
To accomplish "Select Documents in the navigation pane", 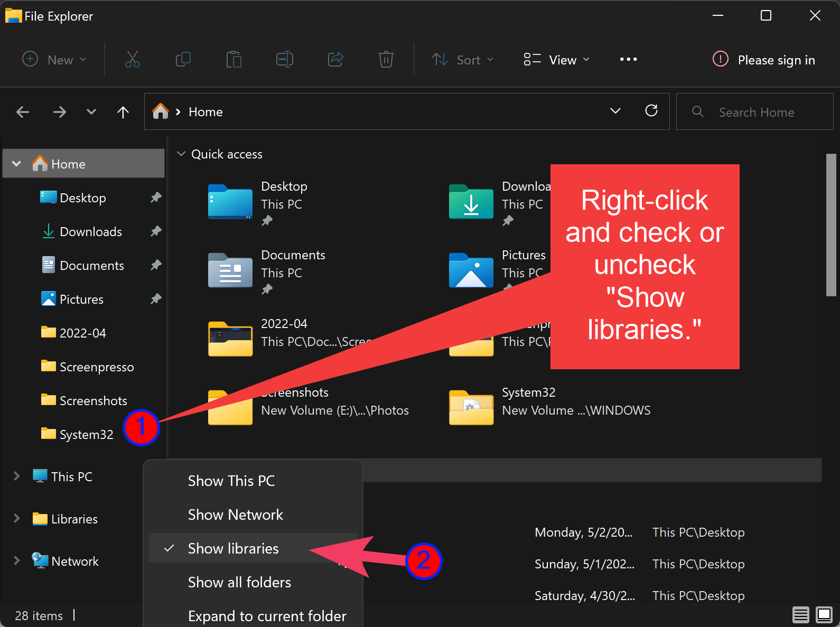I will click(83, 265).
